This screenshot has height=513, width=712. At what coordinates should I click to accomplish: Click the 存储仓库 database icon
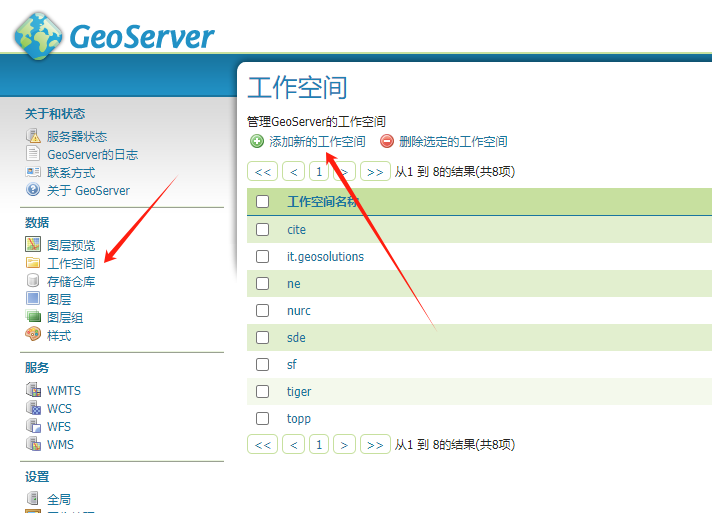33,281
